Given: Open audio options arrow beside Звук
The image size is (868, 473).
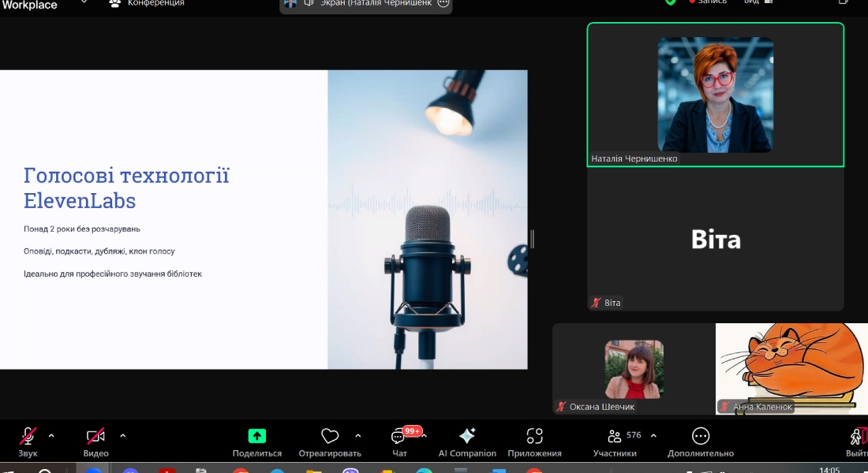Looking at the screenshot, I should [x=51, y=436].
